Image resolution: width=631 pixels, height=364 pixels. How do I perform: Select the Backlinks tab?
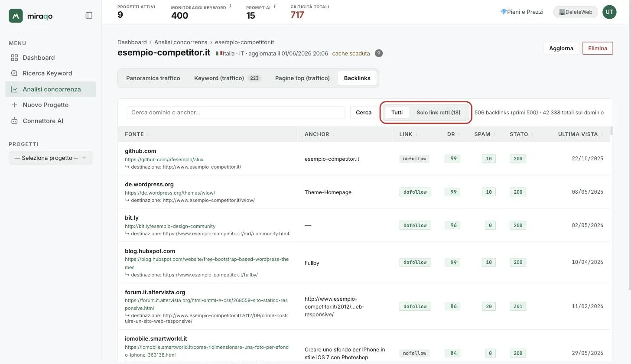[357, 78]
